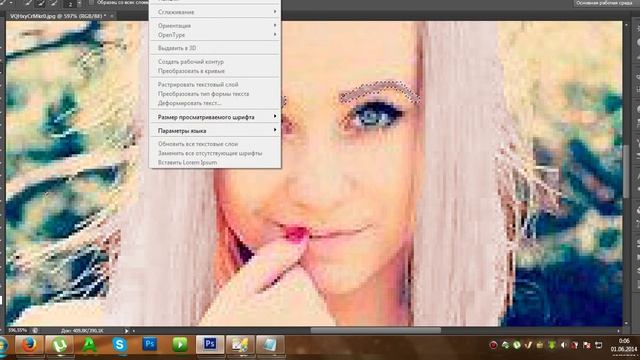The height and width of the screenshot is (360, 640).
Task: Click the status bar icon next to zoom percentage
Action: 35,331
